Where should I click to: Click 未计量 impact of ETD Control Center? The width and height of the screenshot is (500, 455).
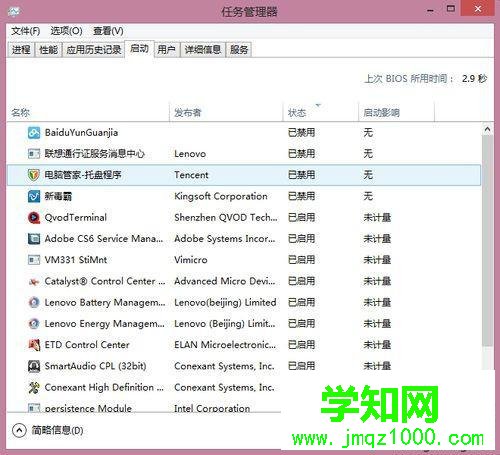pyautogui.click(x=377, y=345)
